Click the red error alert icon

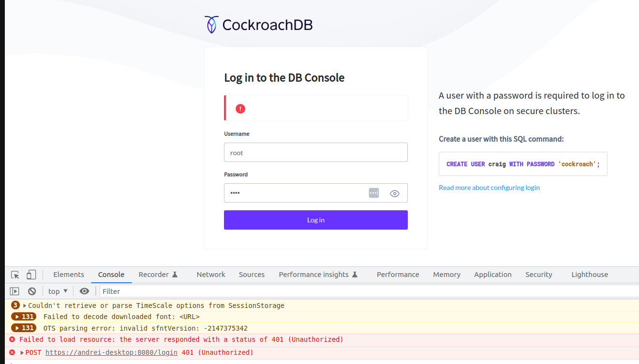tap(240, 109)
